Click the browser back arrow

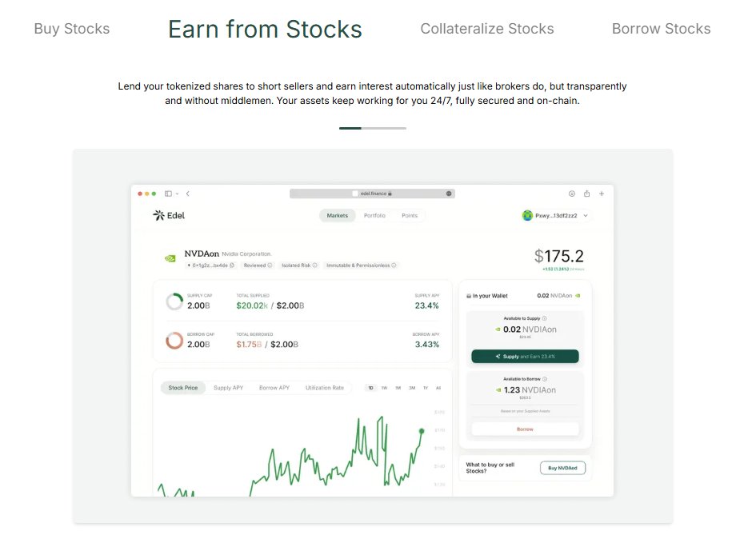tap(187, 194)
